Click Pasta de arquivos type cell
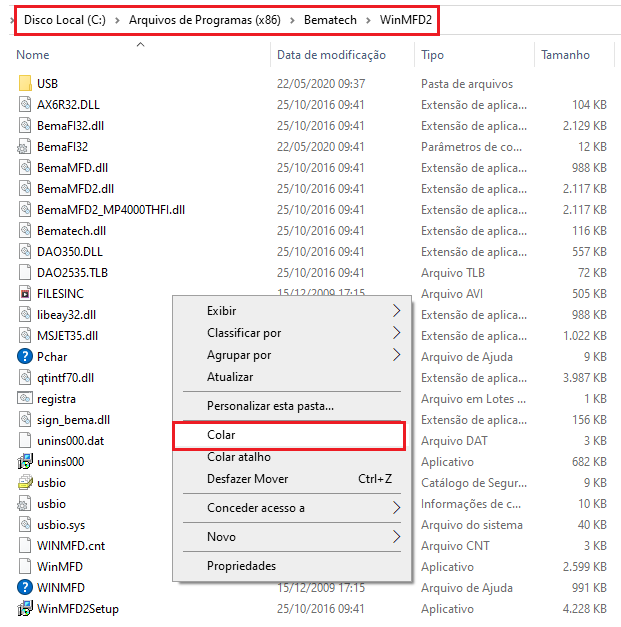Screen dimensions: 621x627 point(467,84)
